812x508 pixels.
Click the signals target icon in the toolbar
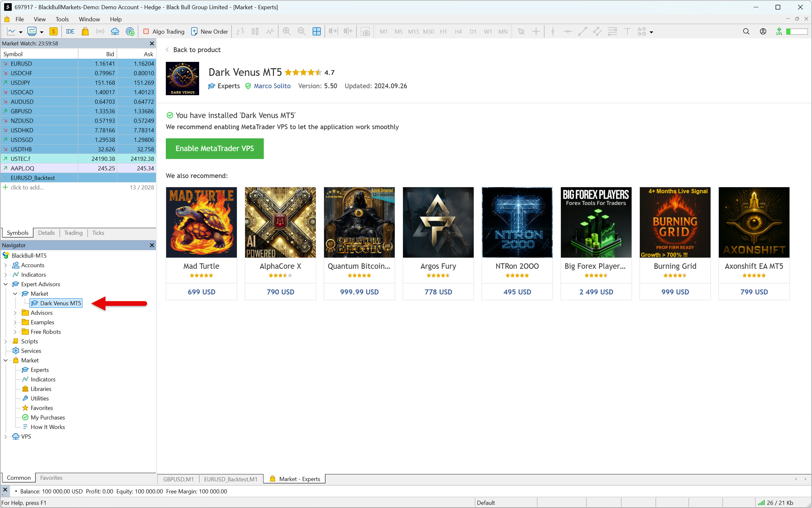point(130,32)
